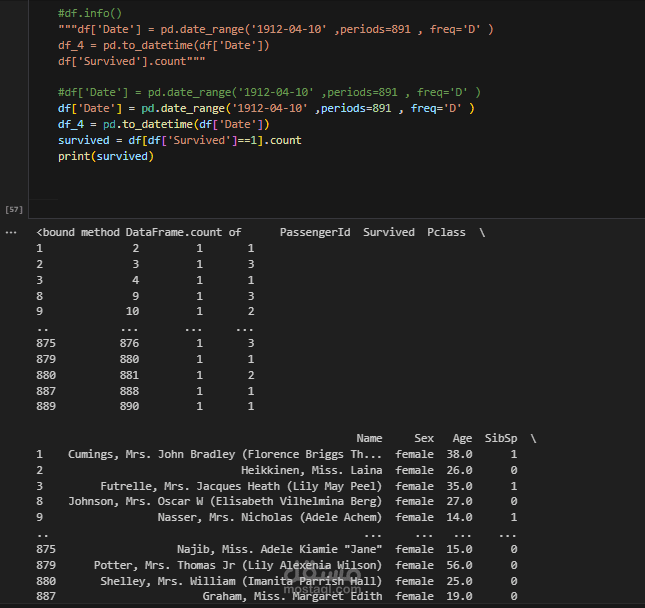Image resolution: width=645 pixels, height=608 pixels.
Task: Click PassengerId value 890 in output
Action: tap(129, 406)
